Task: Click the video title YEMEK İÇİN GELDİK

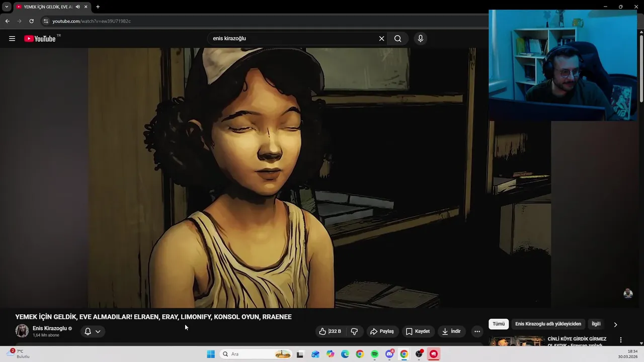Action: click(x=153, y=317)
